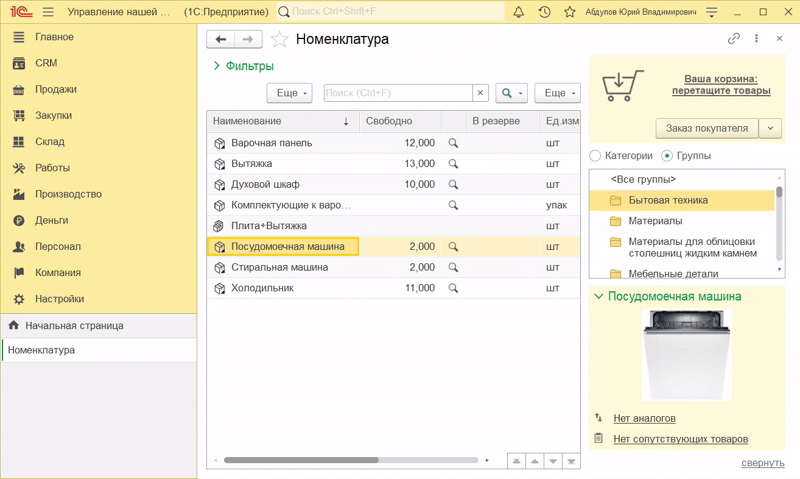Viewport: 800px width, 479px height.
Task: Select the Категории radio button
Action: [596, 156]
